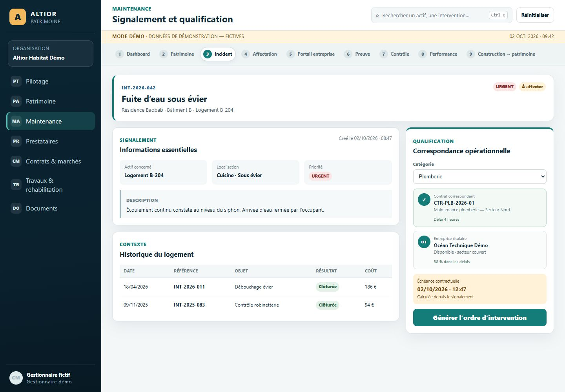The image size is (565, 392).
Task: Click the date 18/04/2026 in the history table
Action: coord(136,287)
